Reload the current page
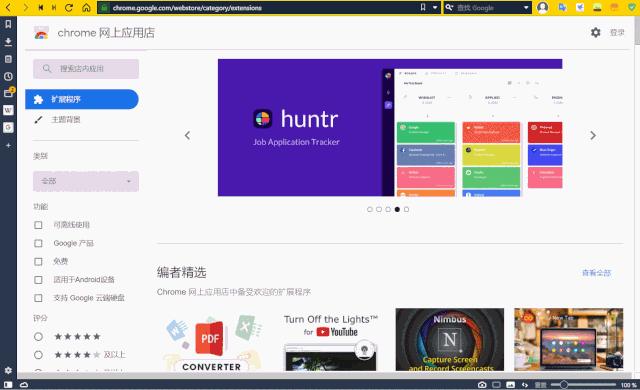The image size is (640, 390). coord(69,7)
